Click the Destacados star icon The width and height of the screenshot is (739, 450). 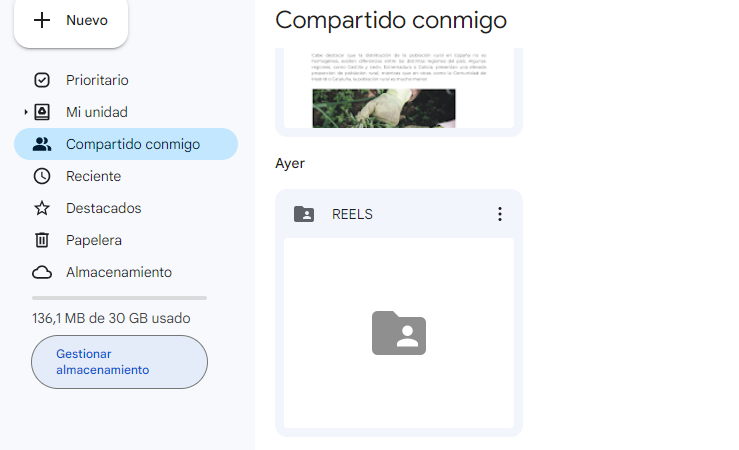[x=42, y=208]
